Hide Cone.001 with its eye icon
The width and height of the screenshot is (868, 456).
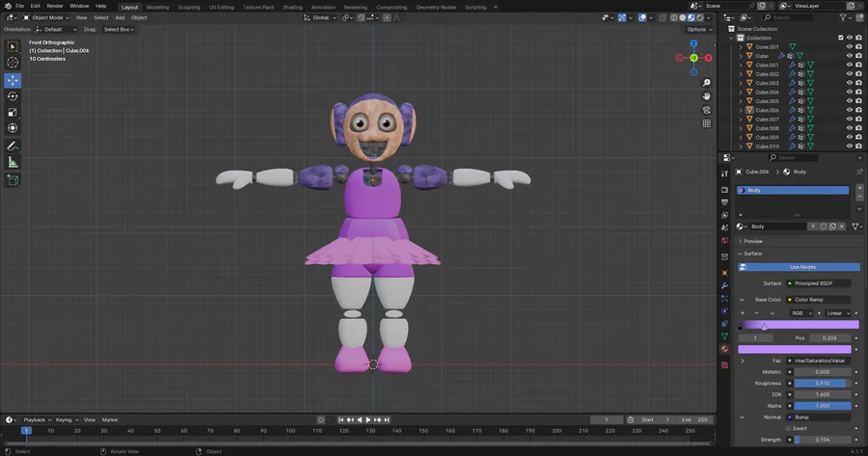[849, 47]
